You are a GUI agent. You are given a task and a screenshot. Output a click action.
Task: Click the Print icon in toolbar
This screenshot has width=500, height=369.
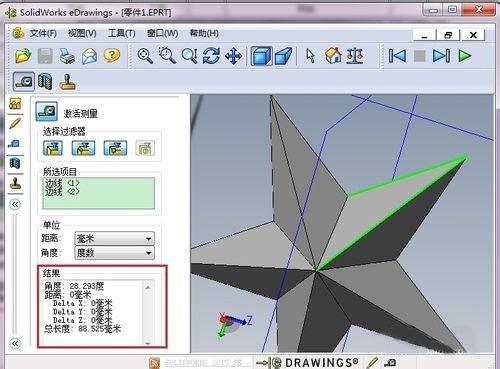(67, 56)
